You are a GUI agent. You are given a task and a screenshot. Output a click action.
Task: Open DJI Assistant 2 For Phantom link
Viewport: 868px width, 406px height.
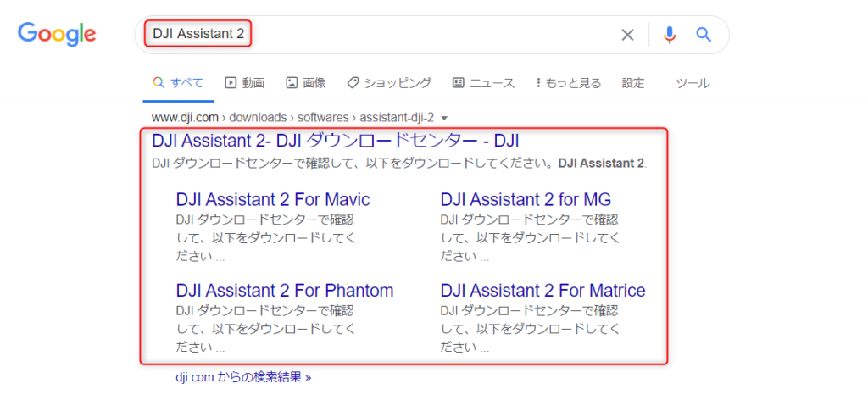click(285, 290)
